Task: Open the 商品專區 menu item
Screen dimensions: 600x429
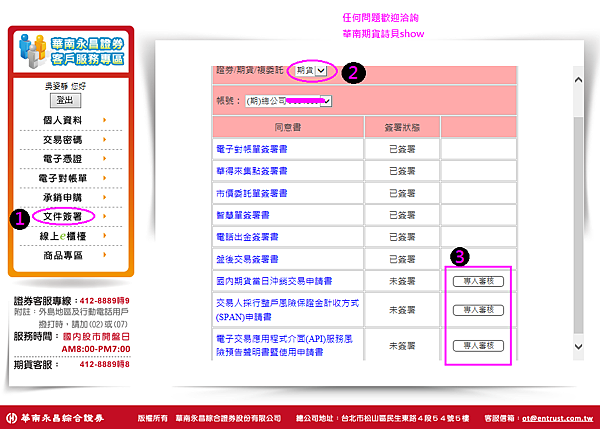Action: tap(62, 255)
